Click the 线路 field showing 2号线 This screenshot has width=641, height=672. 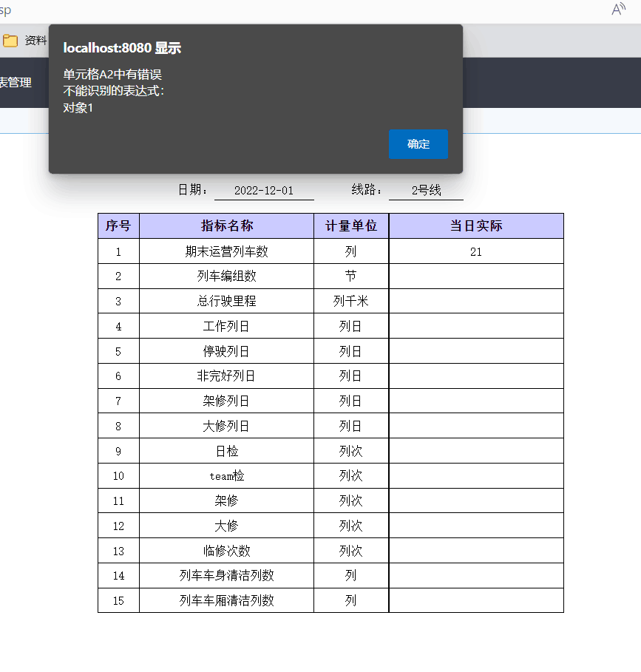426,189
